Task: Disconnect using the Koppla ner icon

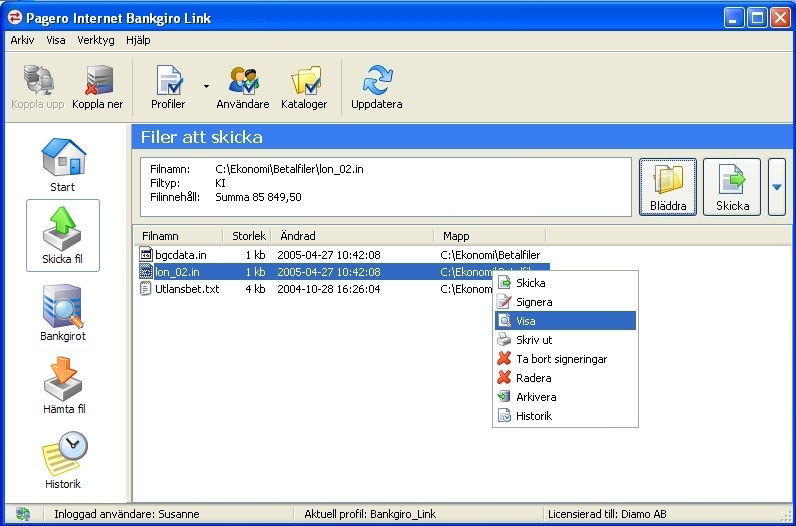Action: tap(97, 87)
